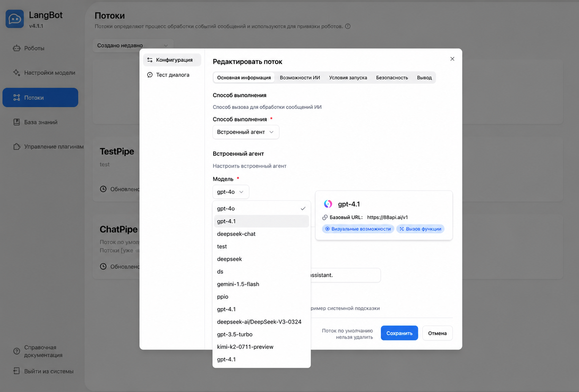This screenshot has width=579, height=392.
Task: Click the info icon beside the Потоки description
Action: point(348,26)
